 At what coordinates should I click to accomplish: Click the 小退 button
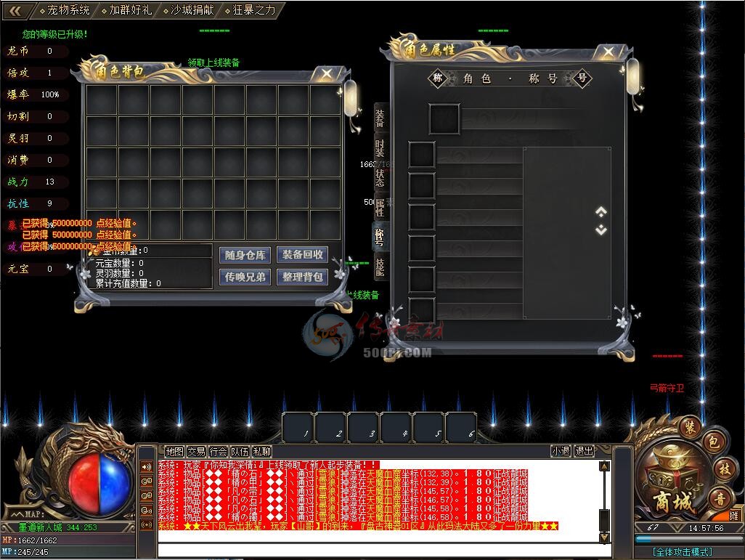(x=561, y=450)
